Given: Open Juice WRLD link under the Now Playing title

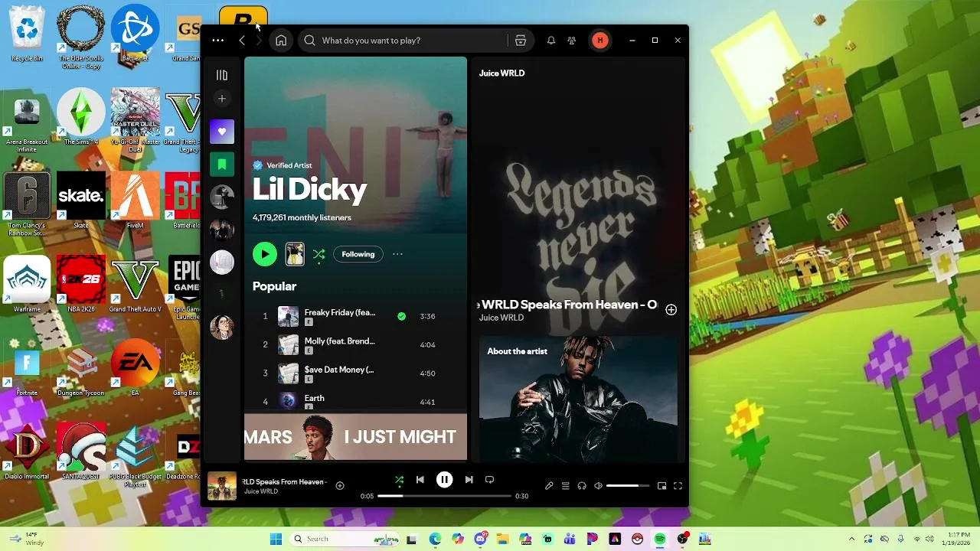Looking at the screenshot, I should 501,318.
